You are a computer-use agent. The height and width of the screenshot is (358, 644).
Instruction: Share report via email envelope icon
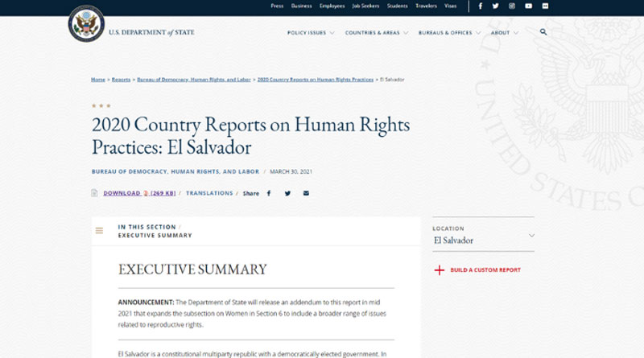click(306, 193)
